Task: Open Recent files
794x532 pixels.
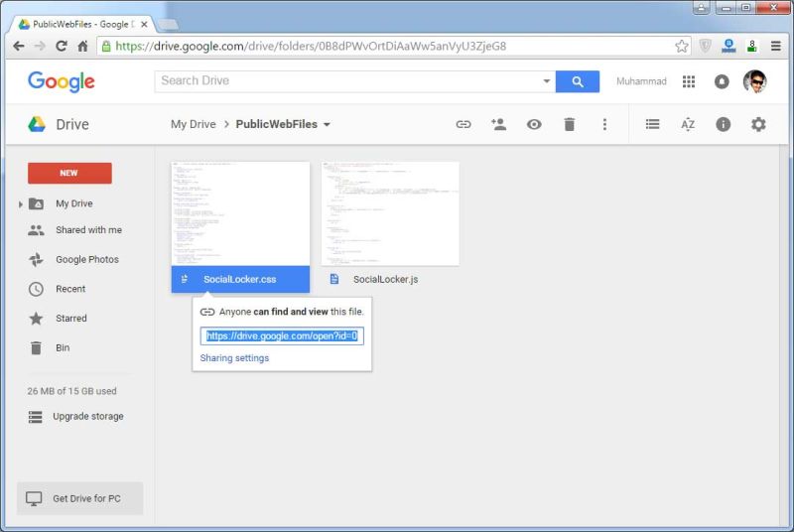Action: click(70, 289)
